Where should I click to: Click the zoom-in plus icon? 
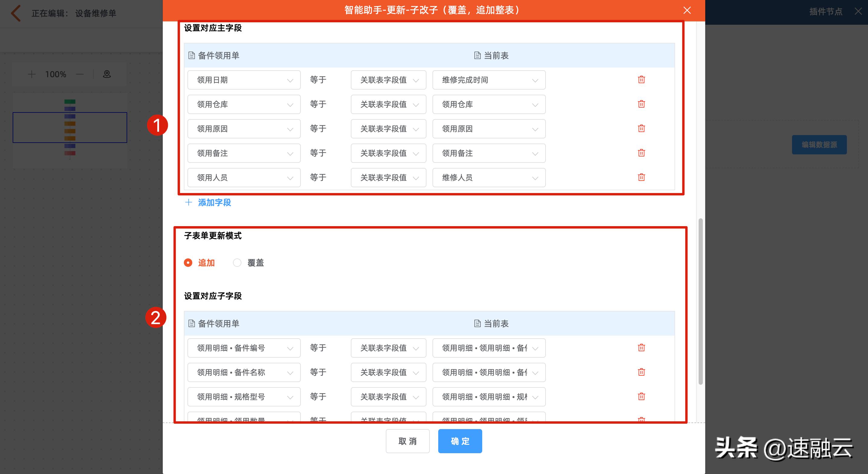point(31,74)
